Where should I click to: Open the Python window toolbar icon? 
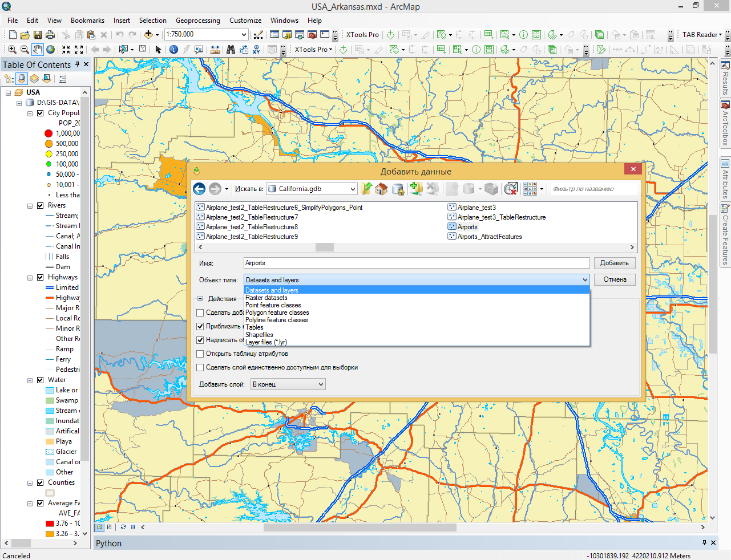click(x=325, y=35)
